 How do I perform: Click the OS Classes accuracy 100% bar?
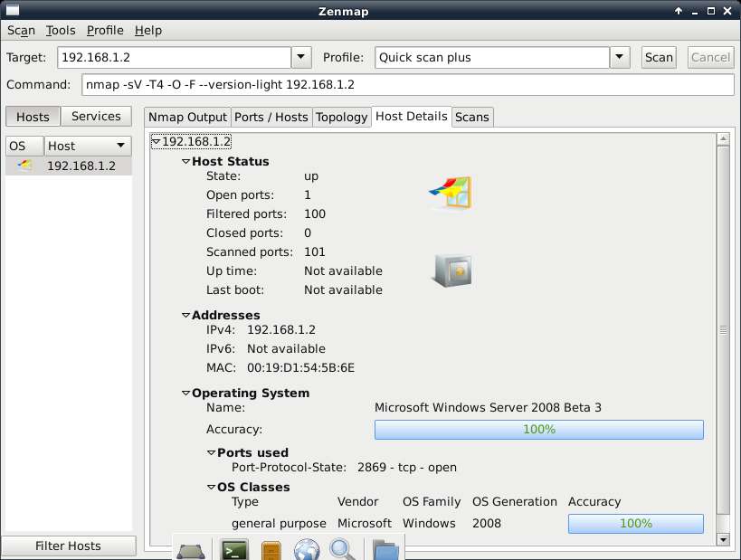tap(636, 524)
